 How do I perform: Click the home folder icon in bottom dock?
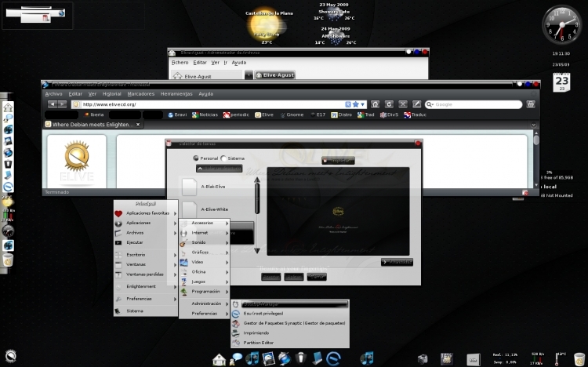[219, 359]
